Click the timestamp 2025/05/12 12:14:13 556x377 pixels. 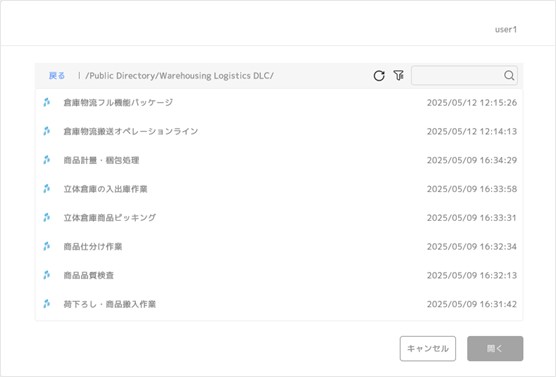472,131
